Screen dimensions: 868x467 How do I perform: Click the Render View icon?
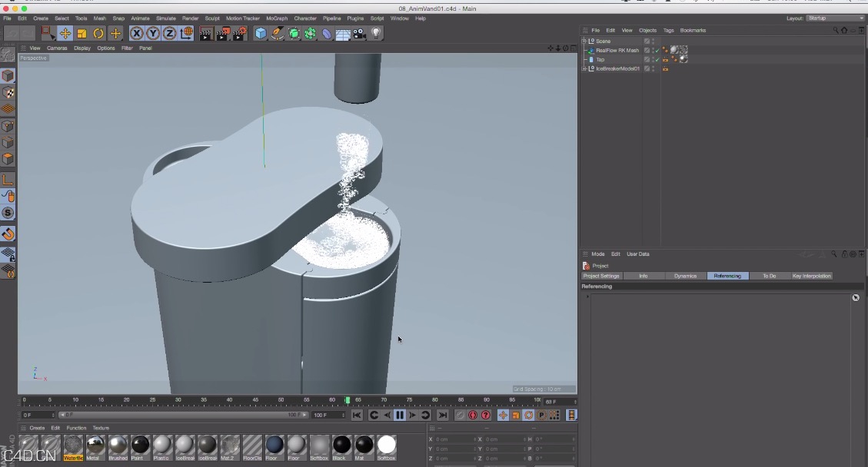point(205,33)
